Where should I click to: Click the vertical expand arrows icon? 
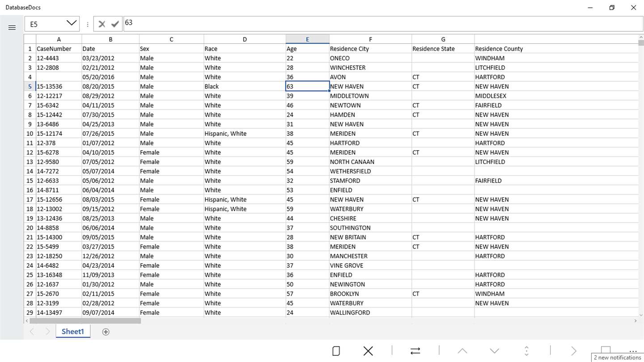click(526, 351)
